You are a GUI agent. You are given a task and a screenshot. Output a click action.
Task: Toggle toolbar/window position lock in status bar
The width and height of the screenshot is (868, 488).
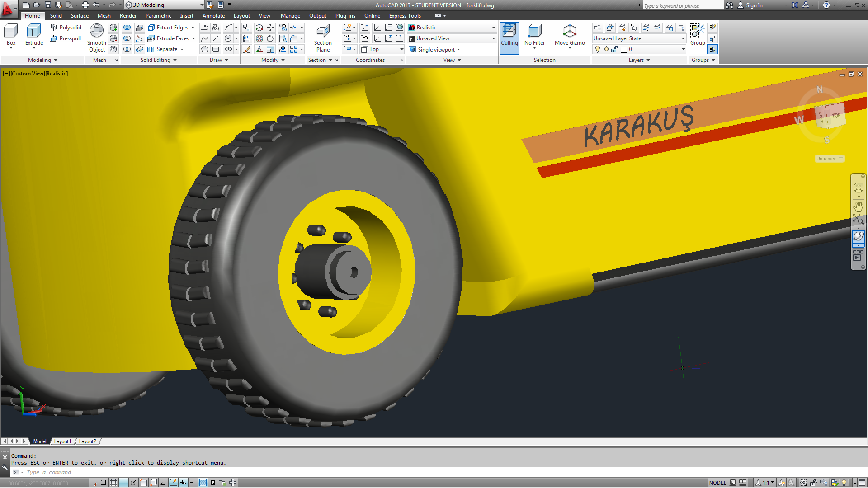(x=814, y=483)
